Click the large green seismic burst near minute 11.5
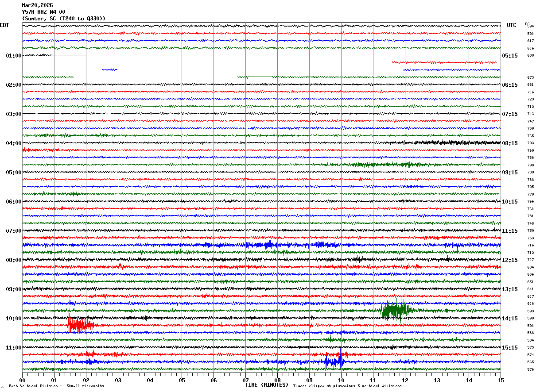 click(x=396, y=310)
